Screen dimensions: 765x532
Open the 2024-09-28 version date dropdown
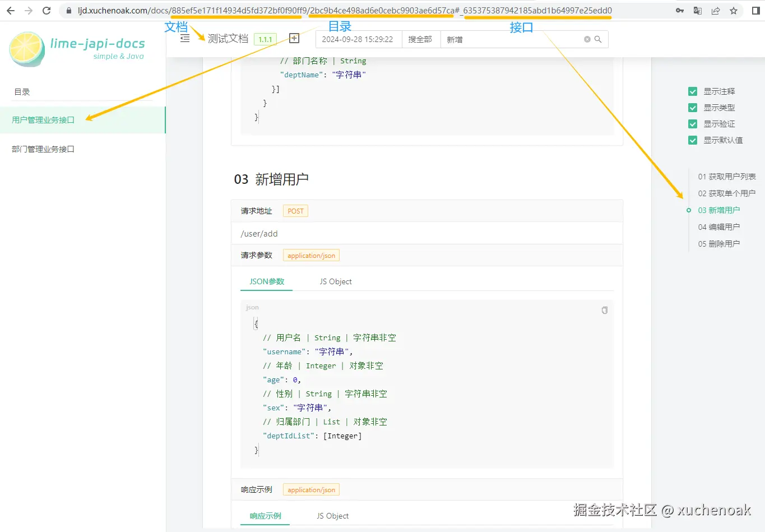pos(359,39)
